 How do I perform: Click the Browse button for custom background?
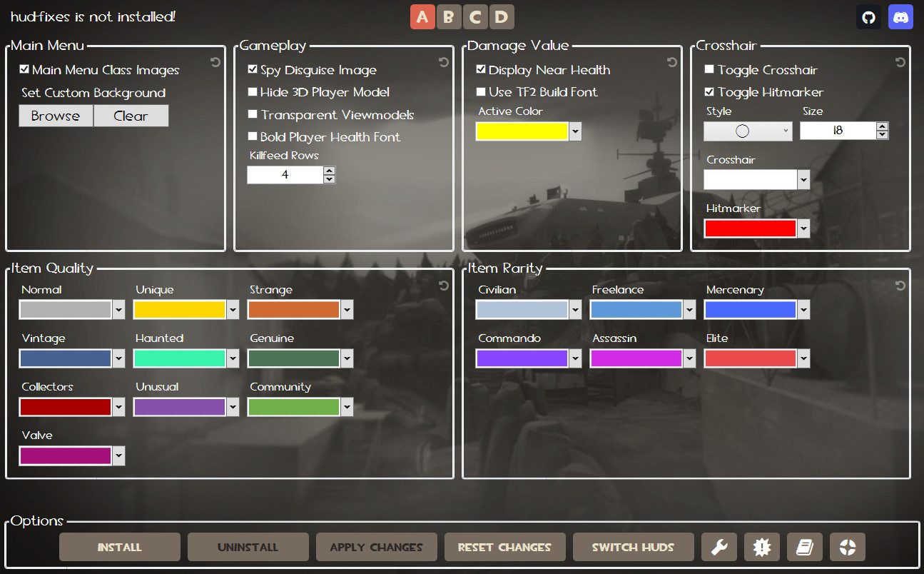click(56, 116)
